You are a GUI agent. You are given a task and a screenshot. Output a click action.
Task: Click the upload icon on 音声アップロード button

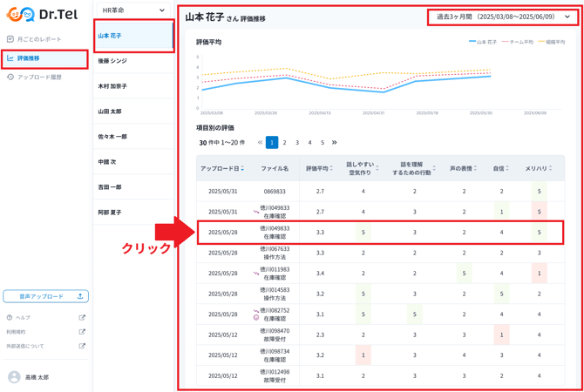(80, 296)
